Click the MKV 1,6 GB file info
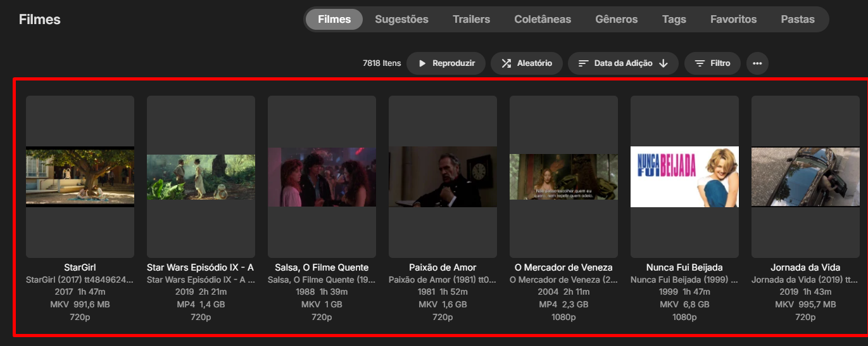The height and width of the screenshot is (346, 868). tap(443, 305)
